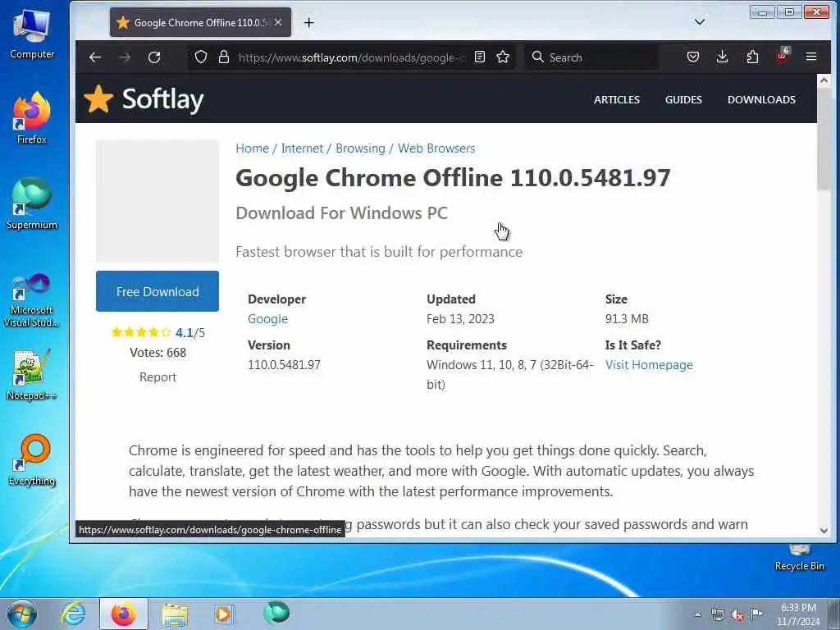Open the Pocket save icon
The height and width of the screenshot is (630, 840).
(692, 57)
